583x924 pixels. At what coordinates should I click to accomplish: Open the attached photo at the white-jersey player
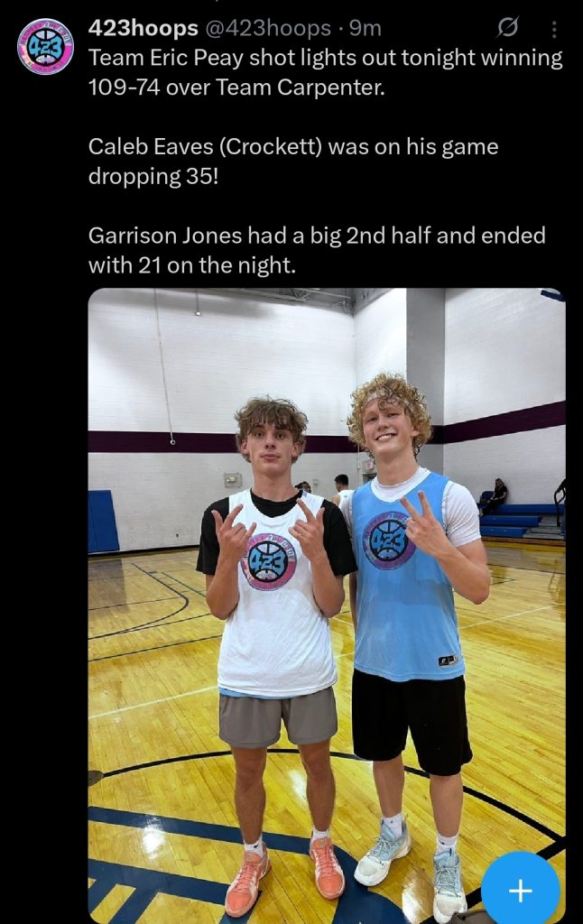pos(274,648)
